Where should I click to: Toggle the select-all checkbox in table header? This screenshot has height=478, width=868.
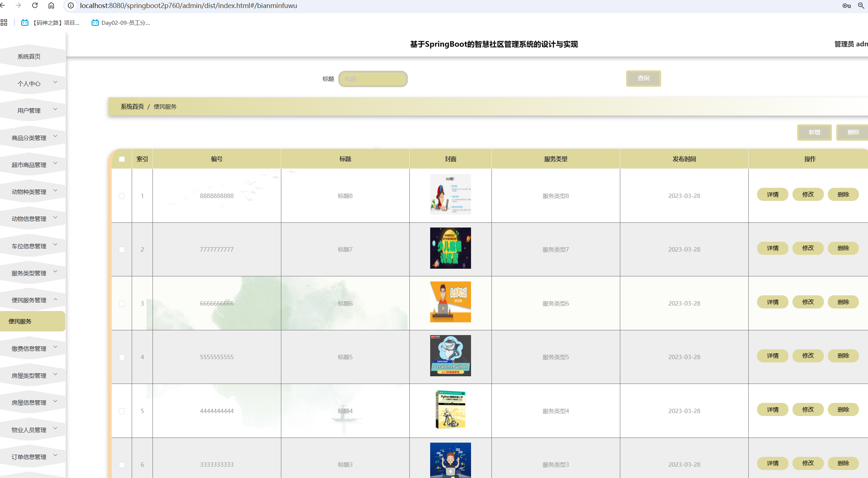pyautogui.click(x=122, y=159)
